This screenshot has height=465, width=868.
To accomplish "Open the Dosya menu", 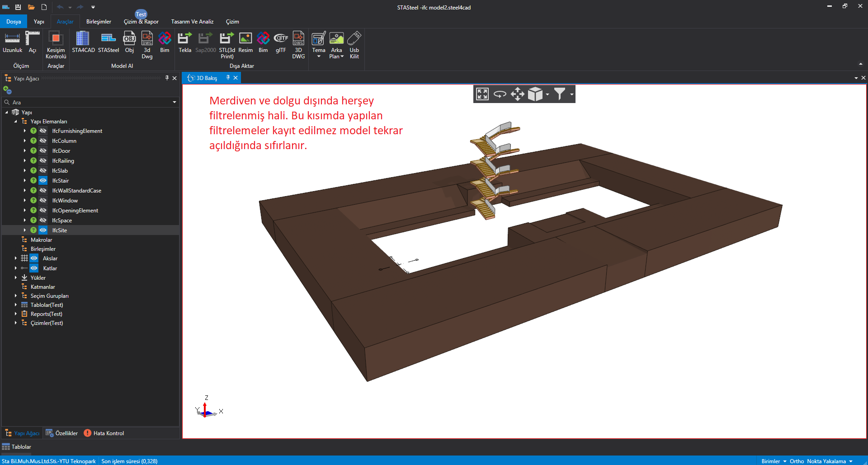I will 14,22.
